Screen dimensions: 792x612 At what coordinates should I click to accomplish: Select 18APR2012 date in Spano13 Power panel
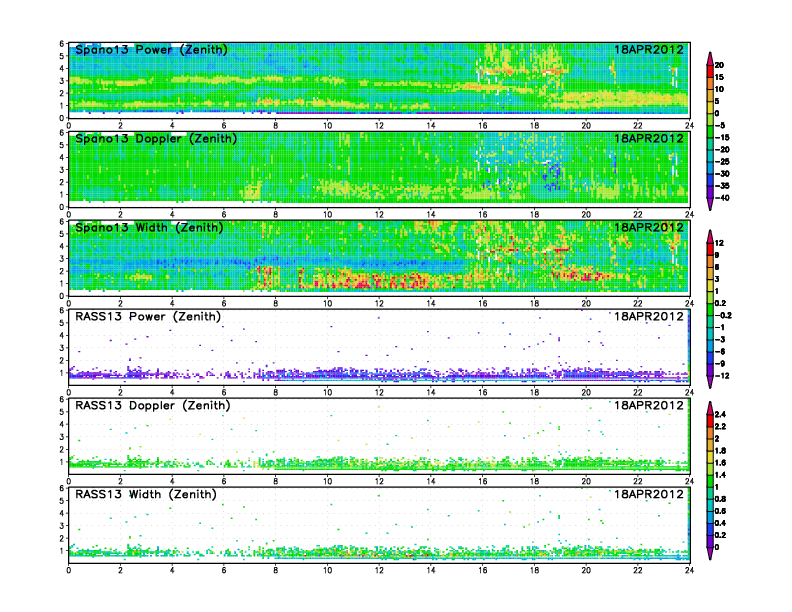click(x=649, y=49)
